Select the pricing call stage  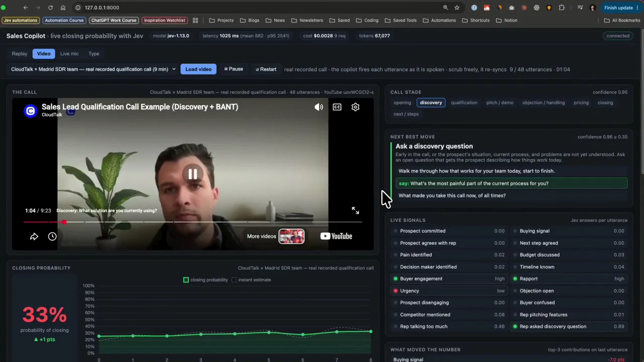581,103
